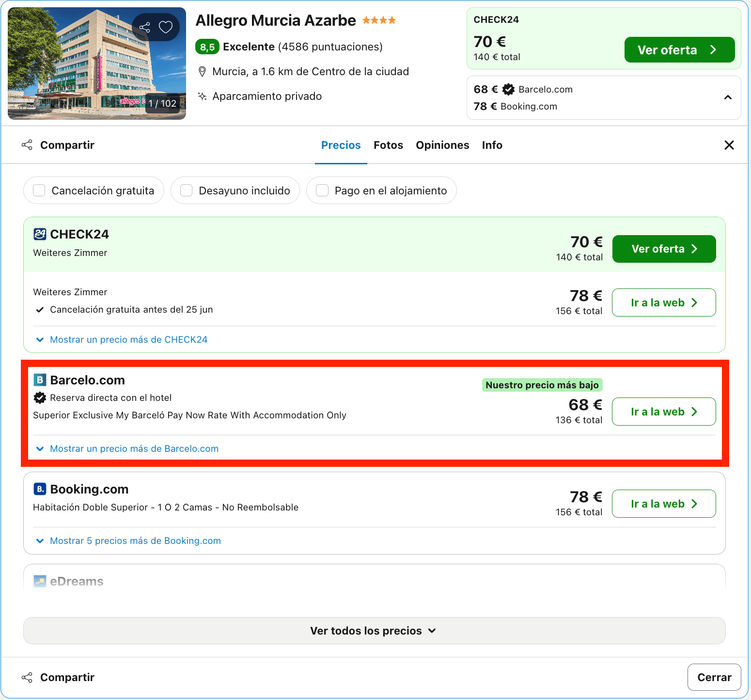This screenshot has width=751, height=700.
Task: Click the sparkle icon beside Aparcamiento privado
Action: (203, 96)
